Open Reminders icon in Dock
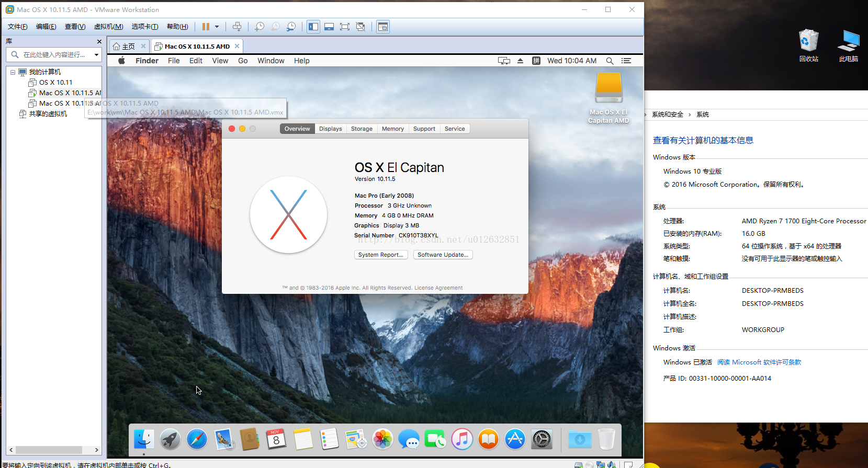The width and height of the screenshot is (868, 468). coord(330,439)
